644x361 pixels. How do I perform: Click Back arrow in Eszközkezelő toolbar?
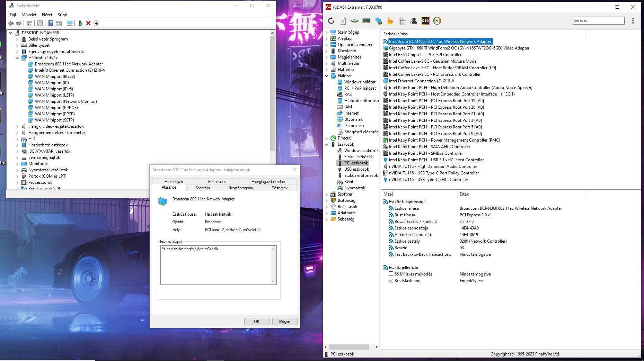[11, 23]
